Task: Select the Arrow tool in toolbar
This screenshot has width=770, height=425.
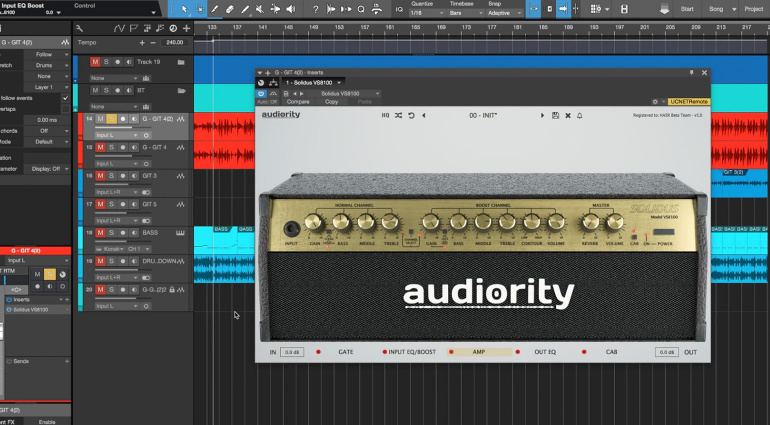Action: coord(184,9)
